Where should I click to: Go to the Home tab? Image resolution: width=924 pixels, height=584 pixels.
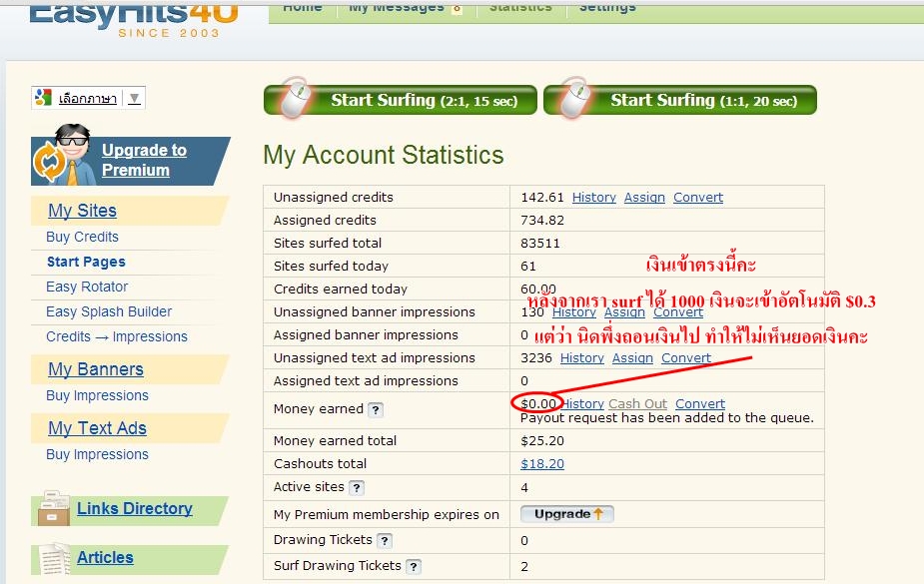(x=303, y=8)
